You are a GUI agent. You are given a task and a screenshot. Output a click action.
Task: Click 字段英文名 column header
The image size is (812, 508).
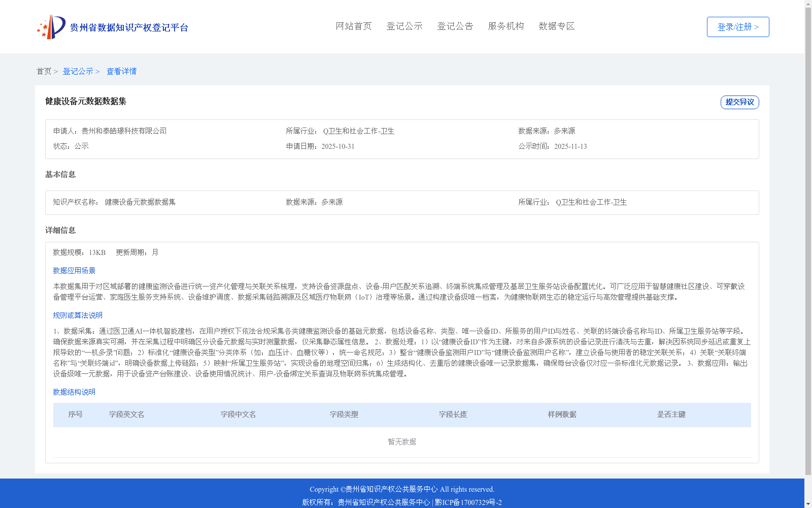point(127,415)
